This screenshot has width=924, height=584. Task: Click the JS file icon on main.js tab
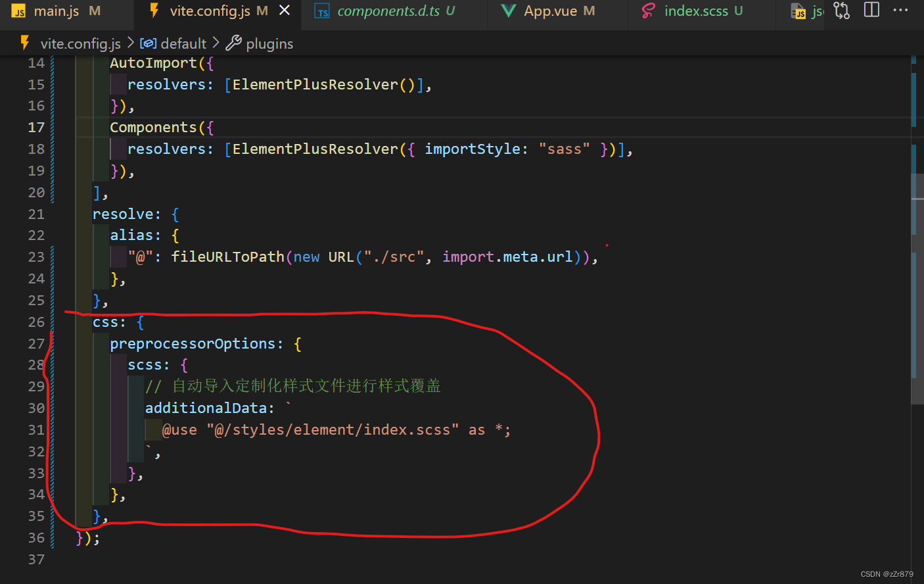tap(19, 12)
